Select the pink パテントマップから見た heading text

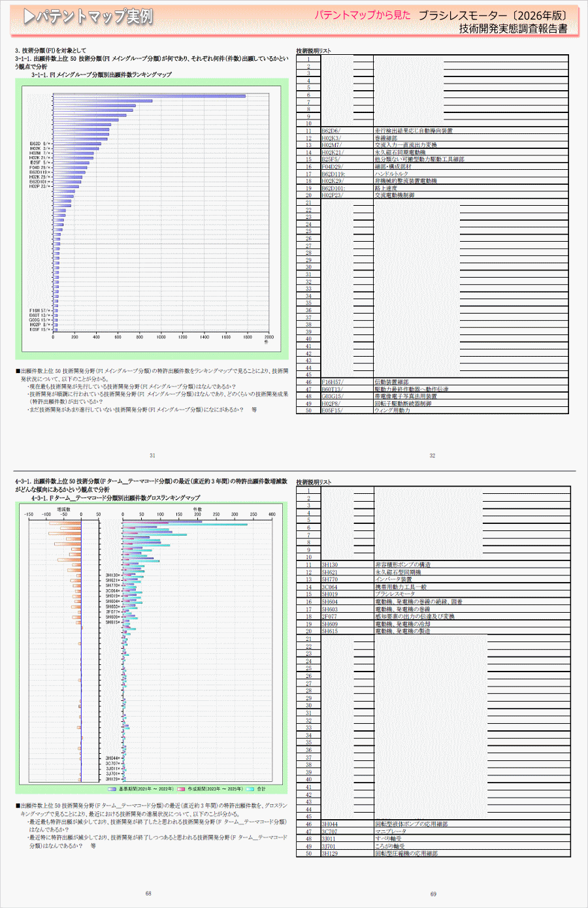(x=363, y=15)
